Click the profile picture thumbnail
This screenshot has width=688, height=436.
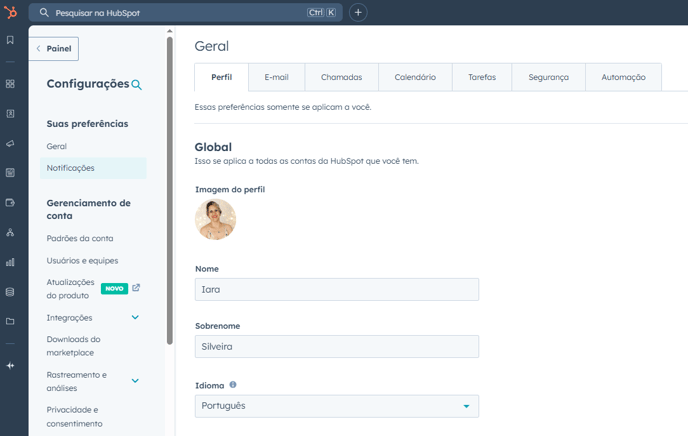point(215,219)
